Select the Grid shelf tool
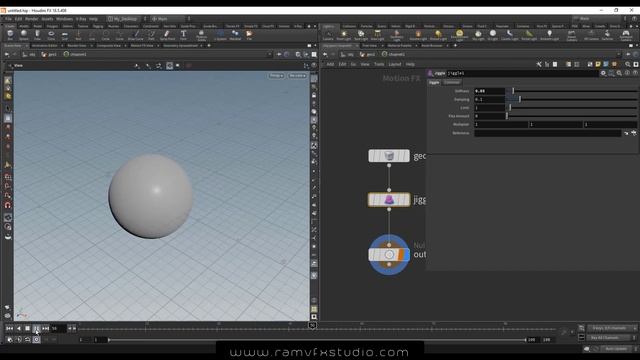Image resolution: width=640 pixels, height=360 pixels. click(x=64, y=35)
